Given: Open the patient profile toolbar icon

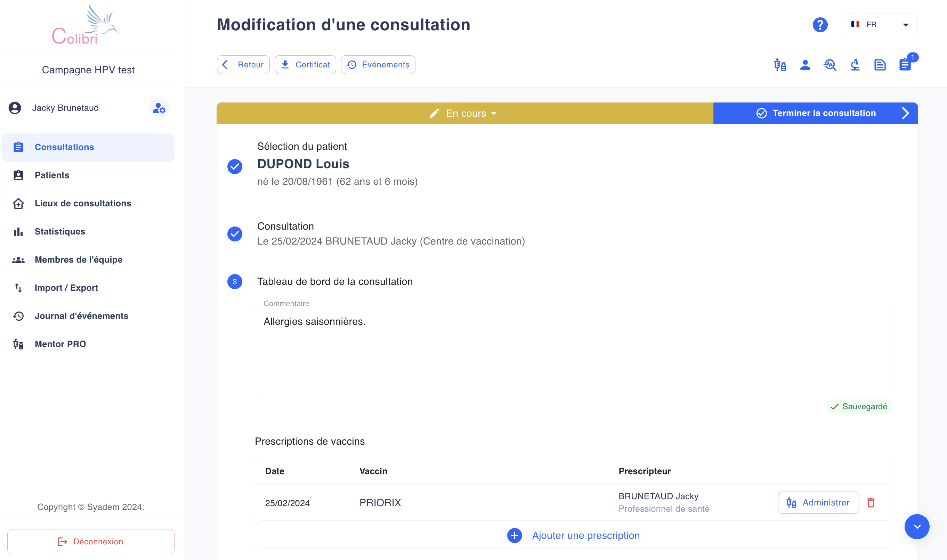Looking at the screenshot, I should (805, 65).
